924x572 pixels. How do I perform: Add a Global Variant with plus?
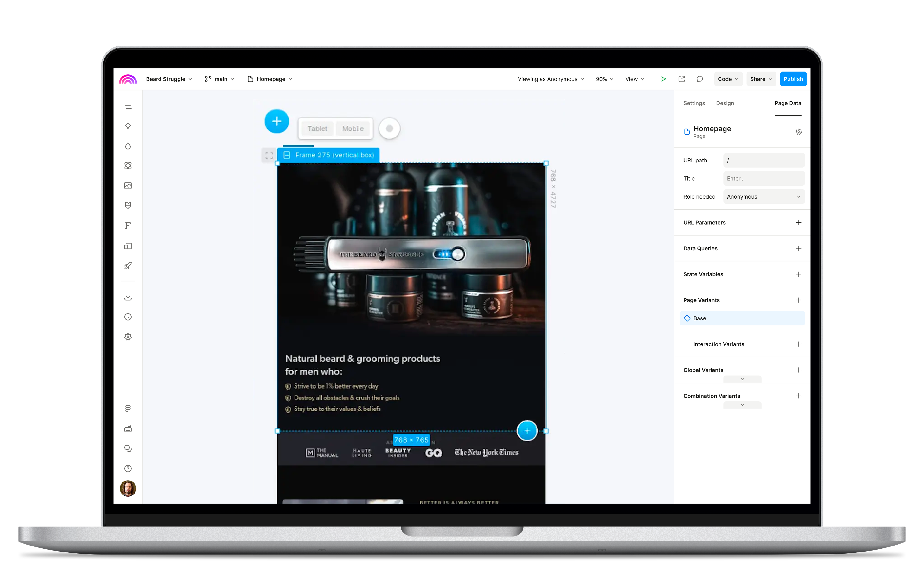coord(798,370)
